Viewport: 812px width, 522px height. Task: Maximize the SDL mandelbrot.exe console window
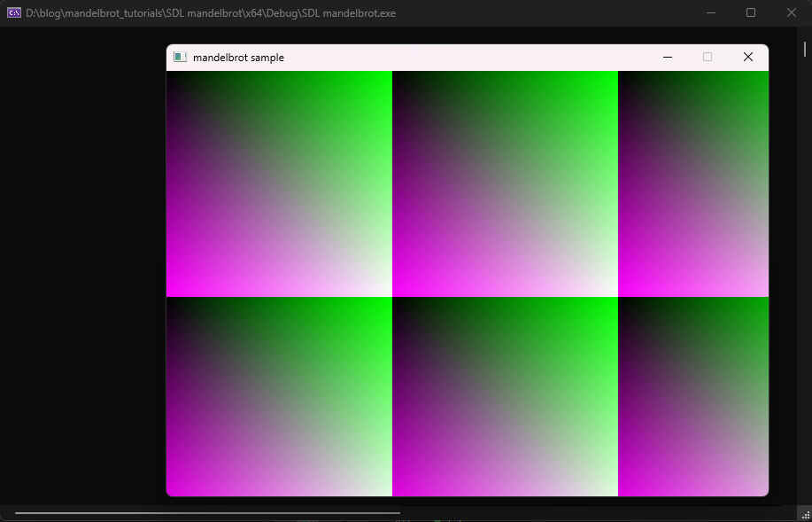[x=751, y=12]
